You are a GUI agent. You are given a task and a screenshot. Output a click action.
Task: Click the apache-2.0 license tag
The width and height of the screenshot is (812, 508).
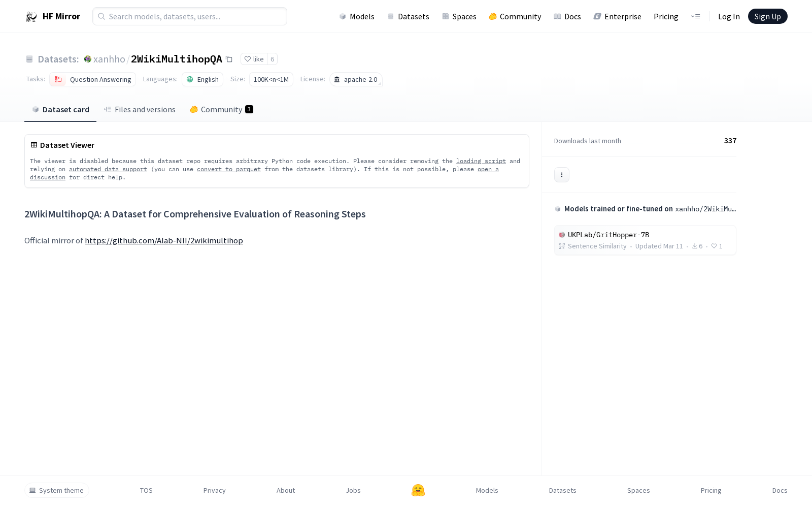pyautogui.click(x=356, y=79)
